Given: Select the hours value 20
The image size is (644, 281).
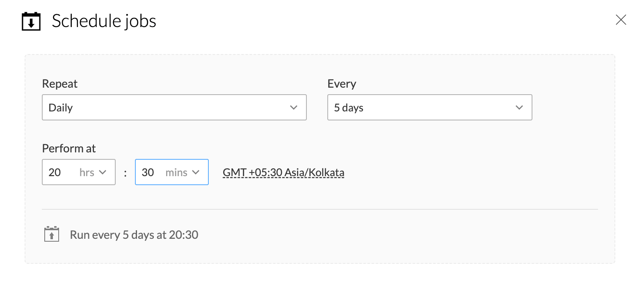Looking at the screenshot, I should pyautogui.click(x=55, y=172).
